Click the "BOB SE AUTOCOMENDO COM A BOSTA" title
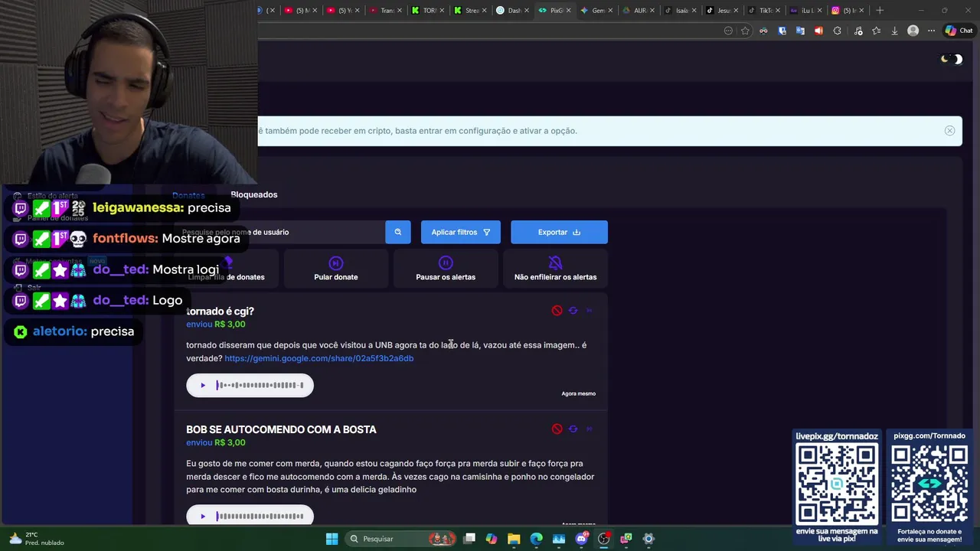This screenshot has height=551, width=980. point(281,429)
